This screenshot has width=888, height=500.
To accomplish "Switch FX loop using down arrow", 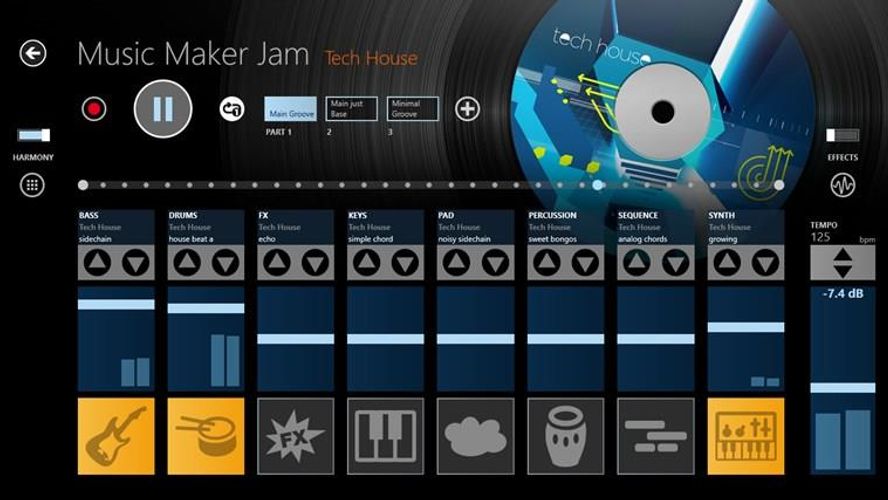I will coord(315,263).
